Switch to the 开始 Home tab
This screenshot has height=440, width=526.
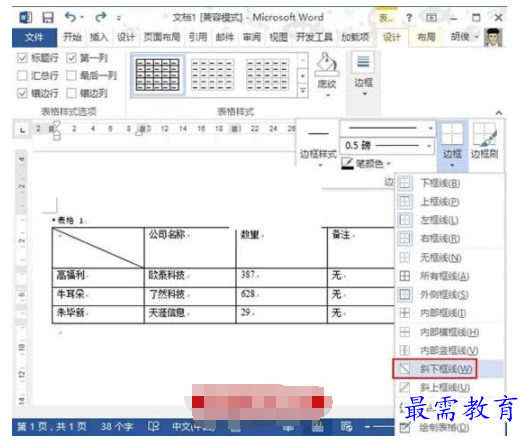pos(72,37)
